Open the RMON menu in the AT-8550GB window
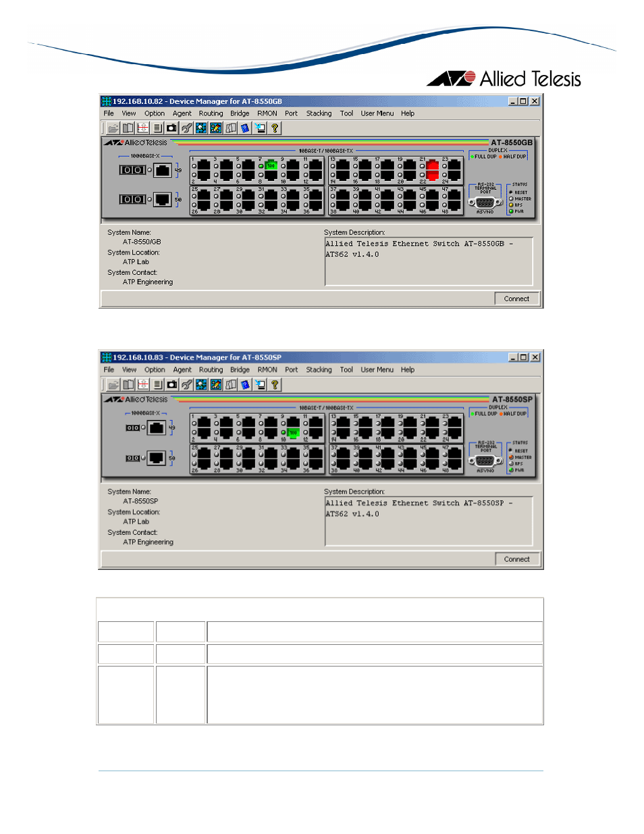 pos(267,113)
